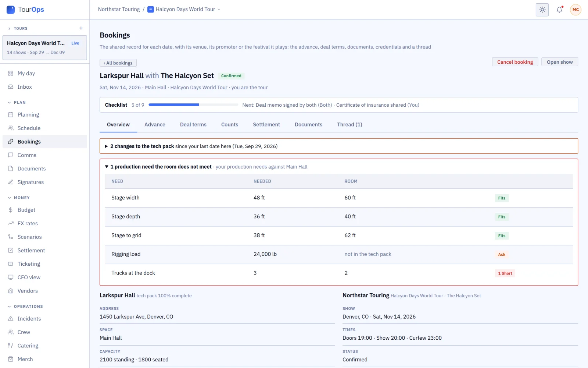
Task: Add a new tour with plus icon
Action: click(x=81, y=28)
